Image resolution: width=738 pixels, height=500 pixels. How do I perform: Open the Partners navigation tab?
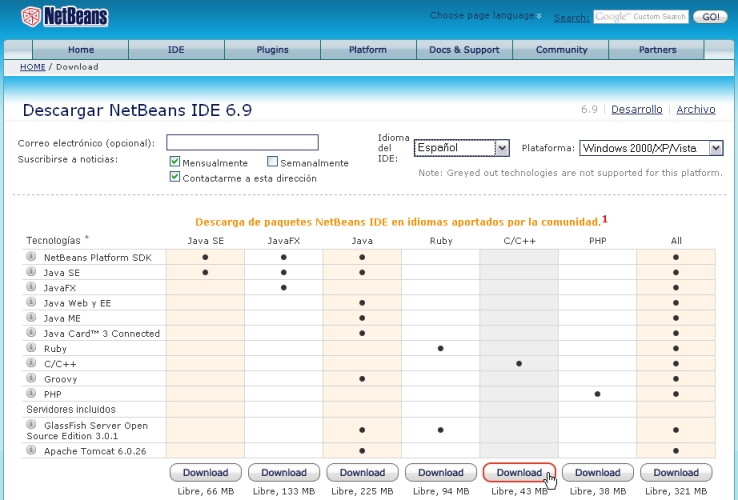click(657, 49)
